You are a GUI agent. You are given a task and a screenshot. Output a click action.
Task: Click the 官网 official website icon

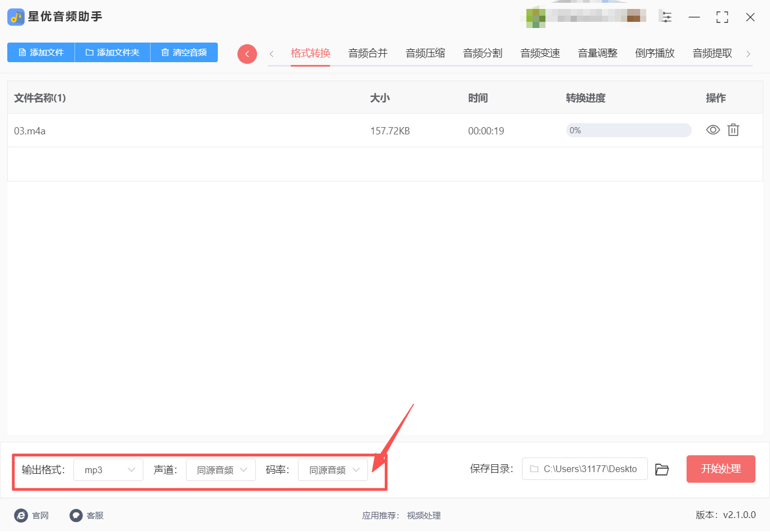[21, 515]
